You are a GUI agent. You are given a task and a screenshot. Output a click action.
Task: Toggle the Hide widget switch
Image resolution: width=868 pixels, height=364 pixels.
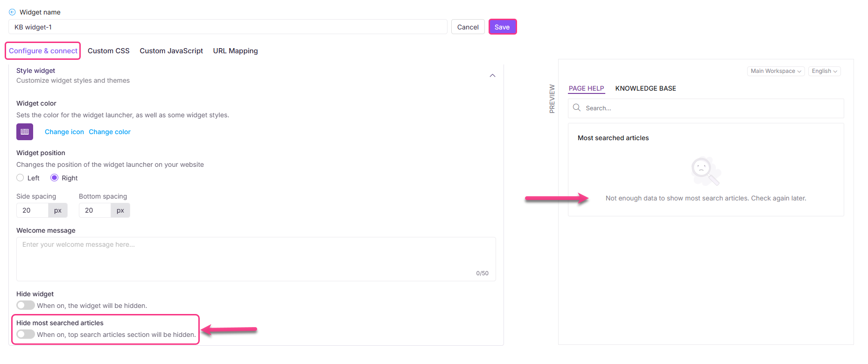(26, 306)
